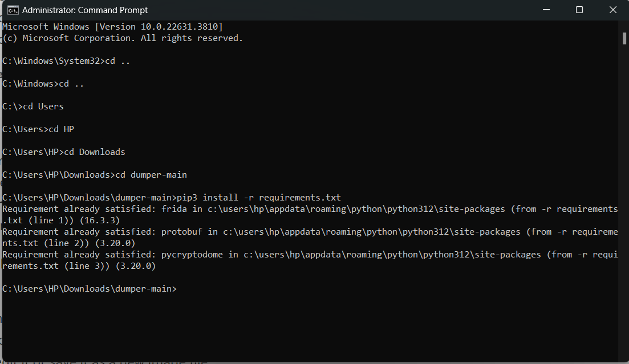Click the vertical scrollbar thumb
629x364 pixels.
624,38
